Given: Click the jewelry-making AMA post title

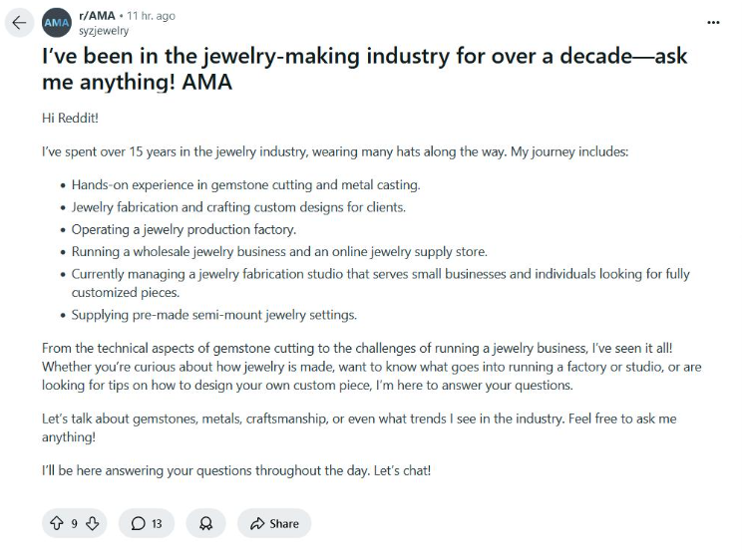Looking at the screenshot, I should pos(364,69).
